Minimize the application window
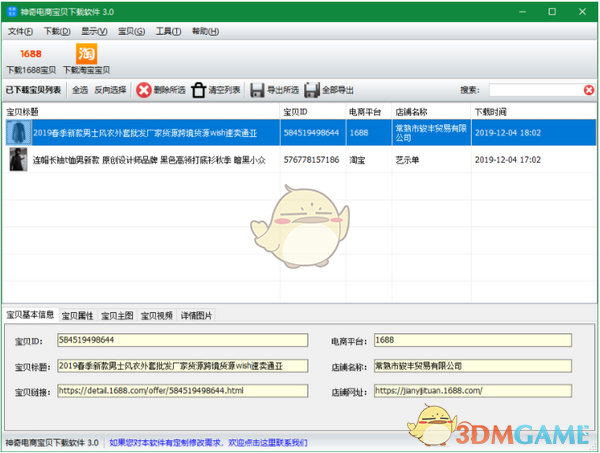The image size is (600, 453). pos(522,12)
